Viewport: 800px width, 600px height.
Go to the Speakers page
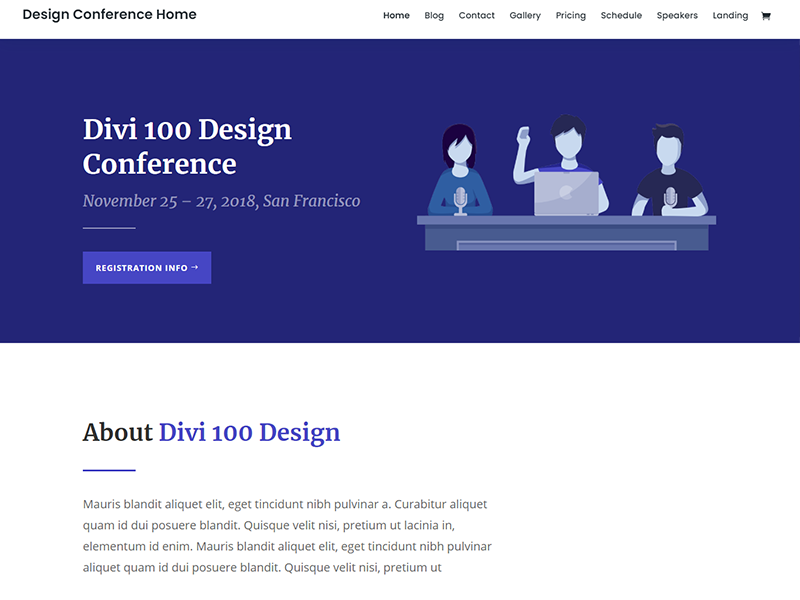click(x=677, y=15)
